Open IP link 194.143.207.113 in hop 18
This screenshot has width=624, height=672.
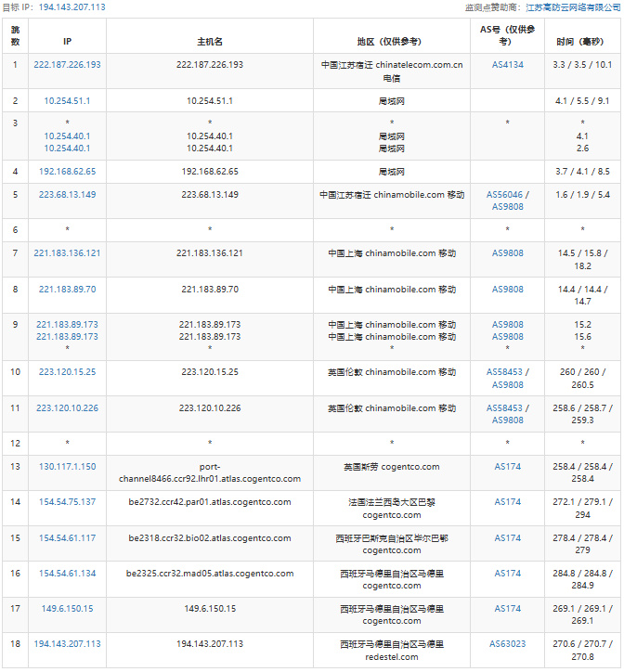68,644
